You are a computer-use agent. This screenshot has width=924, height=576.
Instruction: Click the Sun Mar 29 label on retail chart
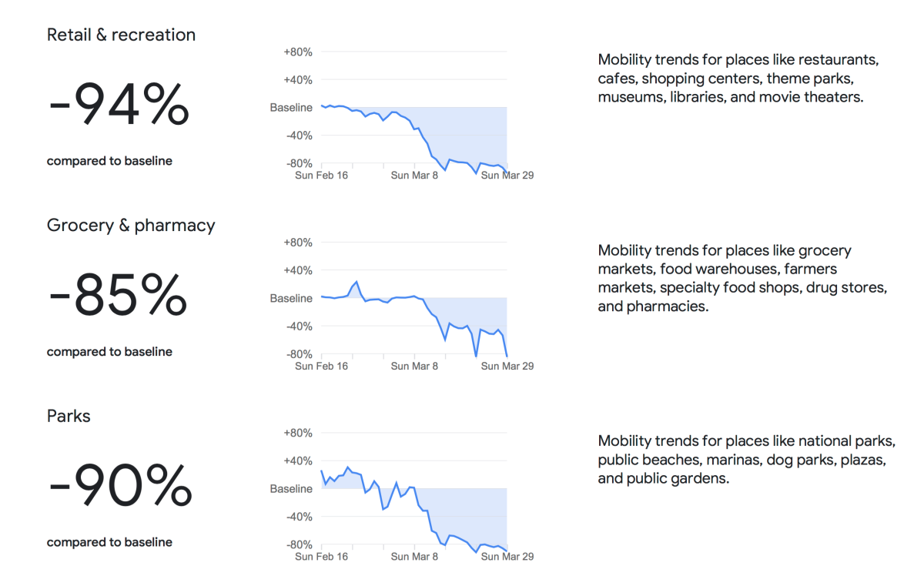(x=507, y=175)
